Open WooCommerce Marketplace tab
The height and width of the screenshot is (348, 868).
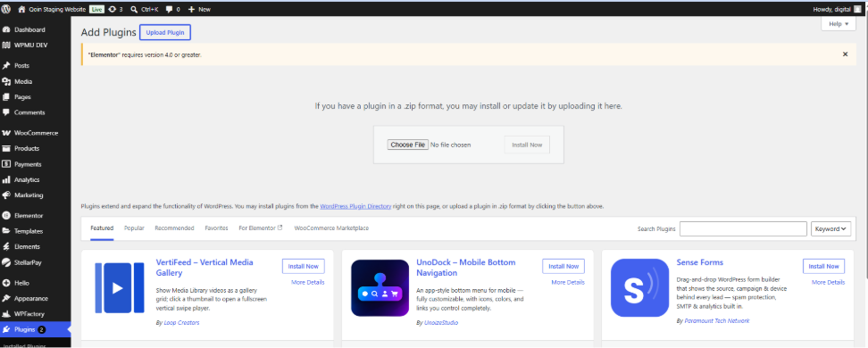coord(331,228)
